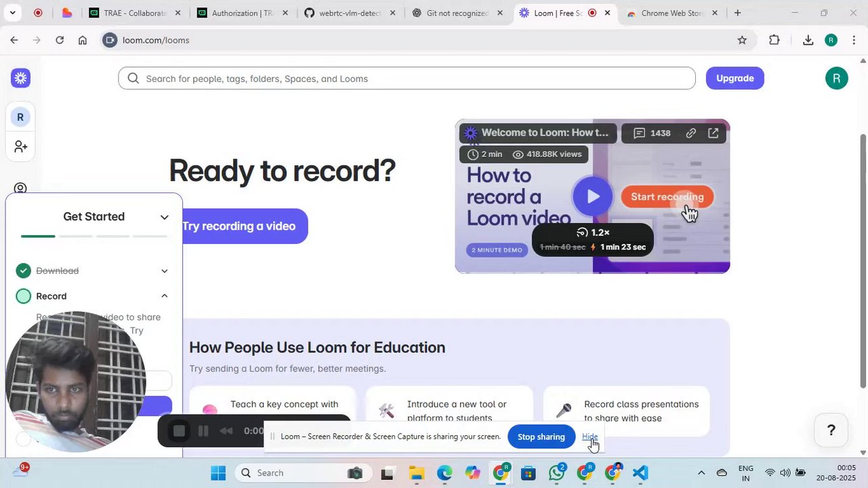Click the Get Started progress bar
The height and width of the screenshot is (488, 868).
pyautogui.click(x=94, y=236)
